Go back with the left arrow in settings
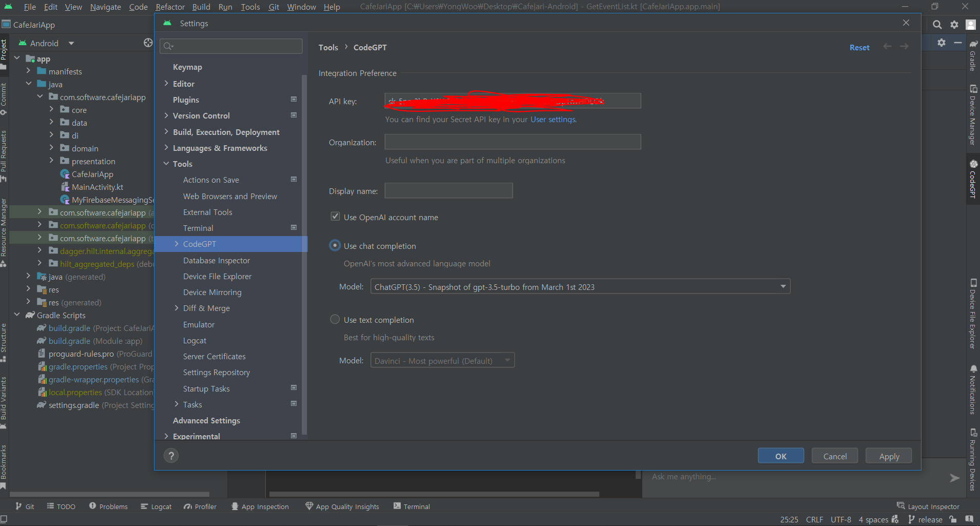This screenshot has height=526, width=980. click(887, 47)
